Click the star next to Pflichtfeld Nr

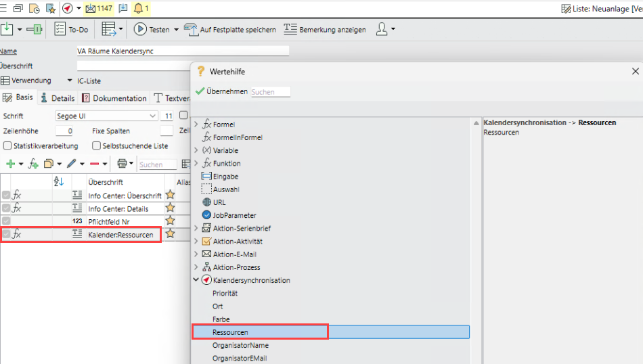tap(170, 221)
